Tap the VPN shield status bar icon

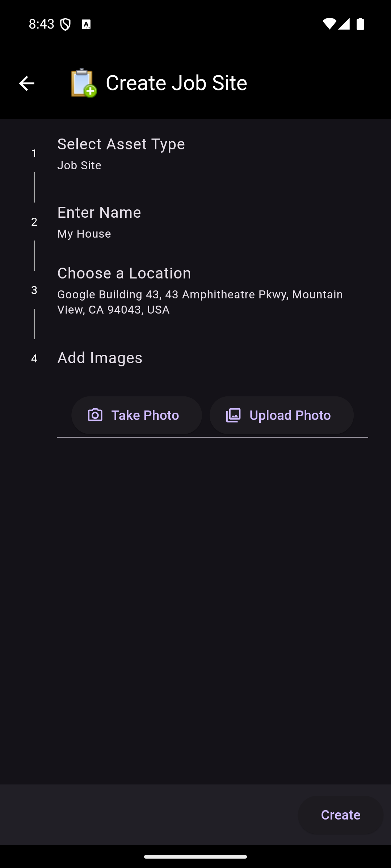(x=65, y=25)
